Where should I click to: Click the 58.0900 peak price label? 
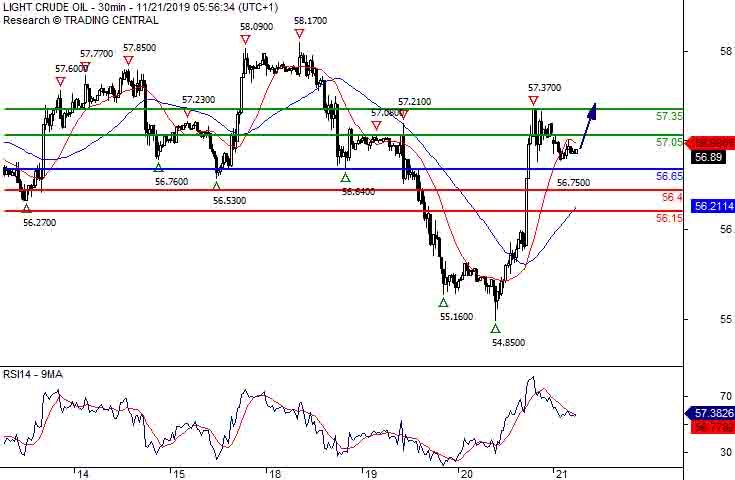click(256, 27)
